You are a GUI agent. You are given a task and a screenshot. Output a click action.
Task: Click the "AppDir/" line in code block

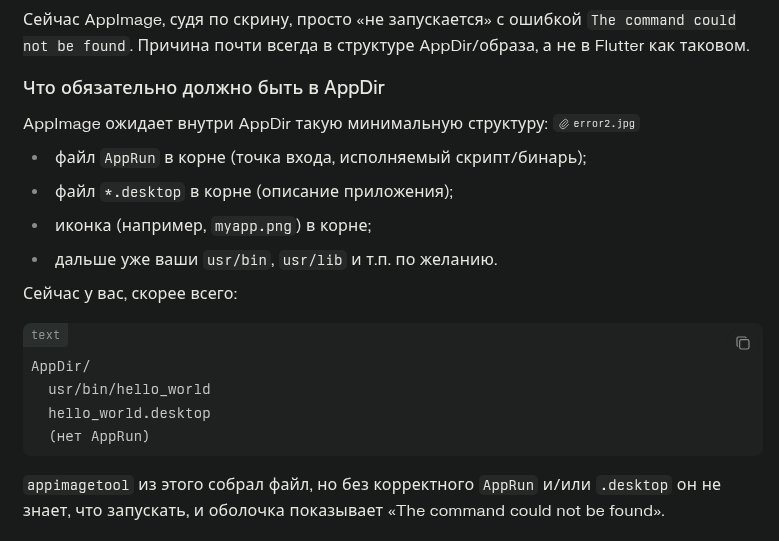(61, 366)
